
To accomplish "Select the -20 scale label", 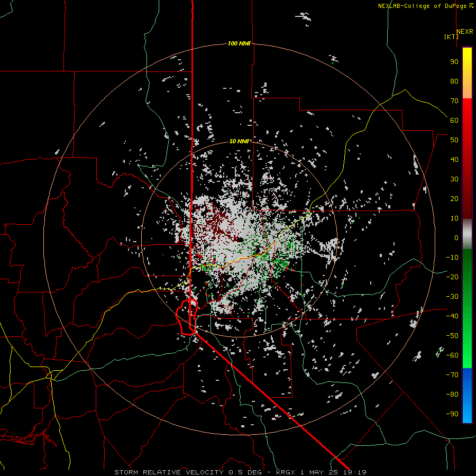I will pyautogui.click(x=452, y=277).
